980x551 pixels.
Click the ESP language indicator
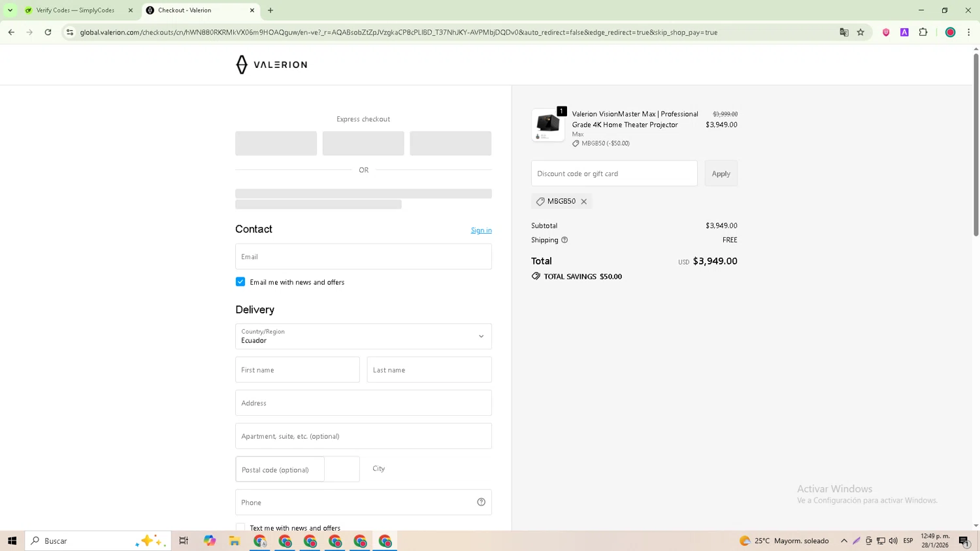(908, 541)
